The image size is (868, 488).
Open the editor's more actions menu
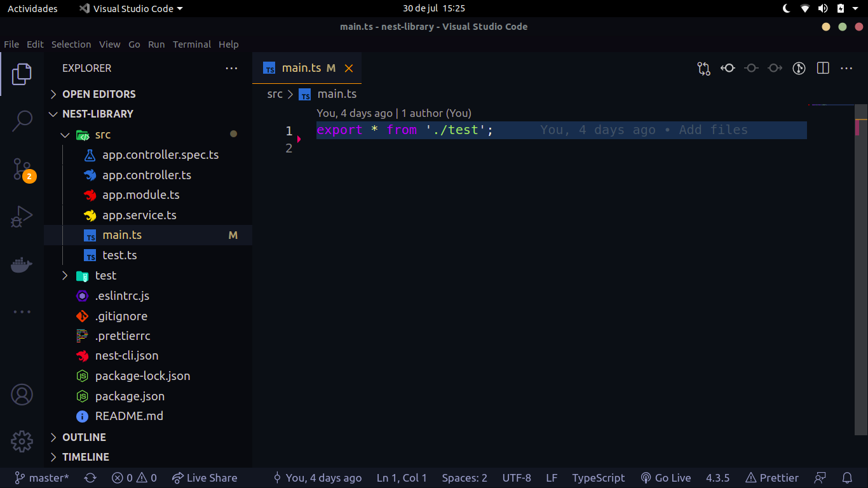click(x=846, y=68)
